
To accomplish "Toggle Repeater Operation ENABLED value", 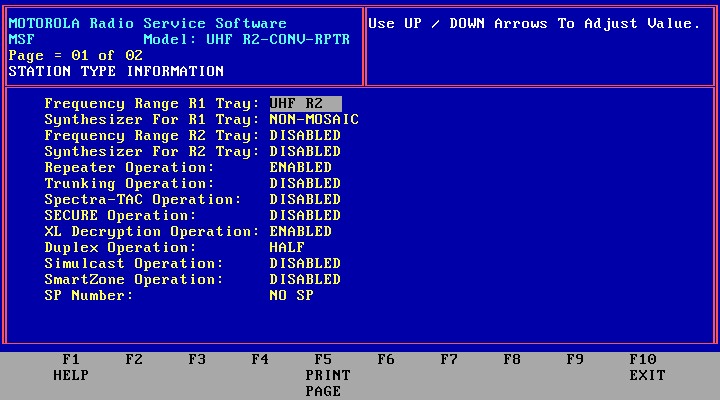I will (x=300, y=167).
